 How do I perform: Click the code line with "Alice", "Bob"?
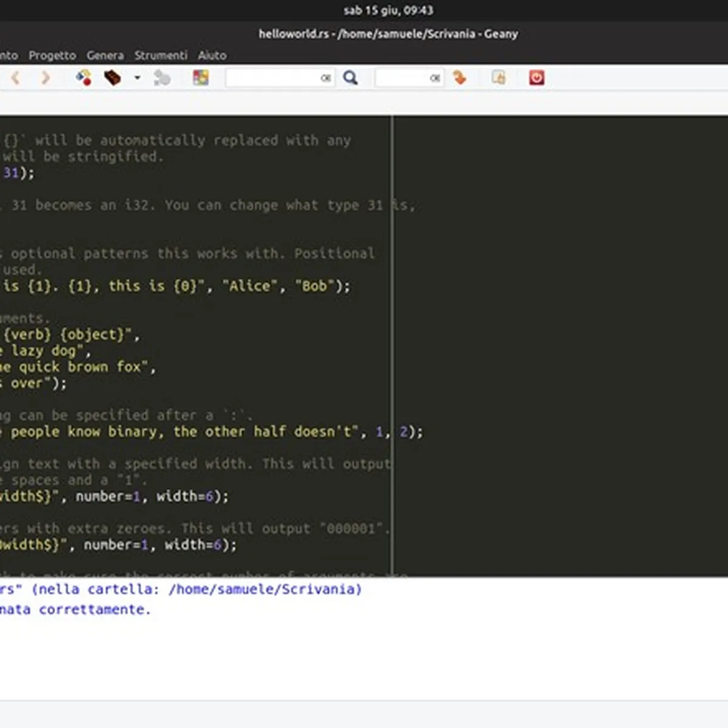click(x=175, y=286)
